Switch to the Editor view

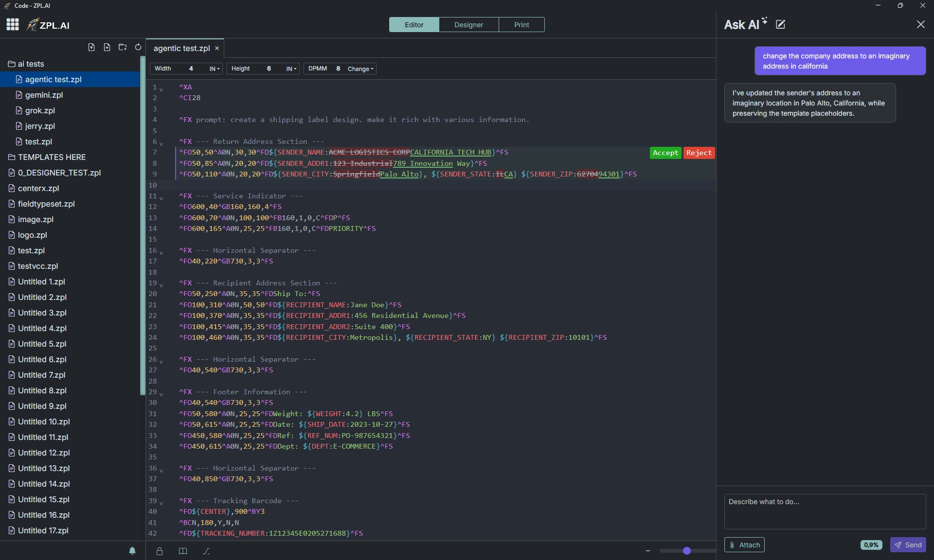414,25
